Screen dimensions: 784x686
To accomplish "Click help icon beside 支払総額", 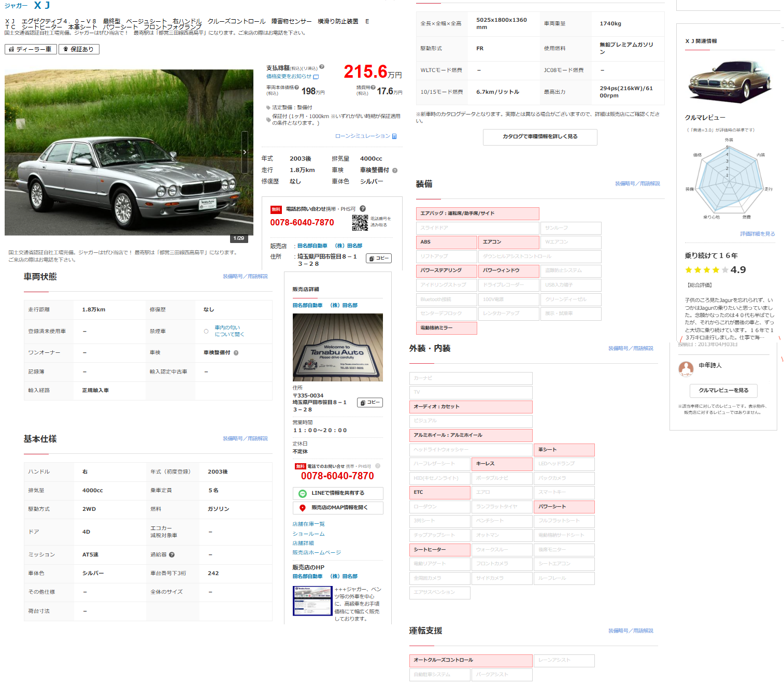I will pos(322,67).
